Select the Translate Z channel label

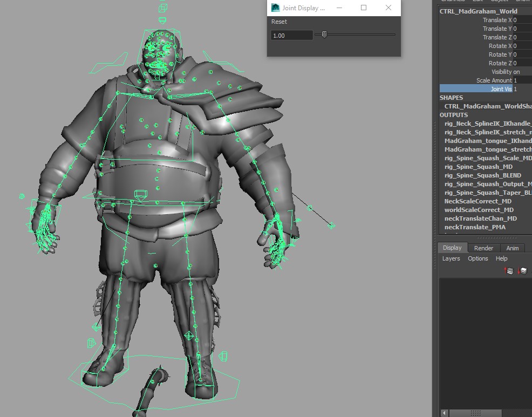[x=497, y=37]
